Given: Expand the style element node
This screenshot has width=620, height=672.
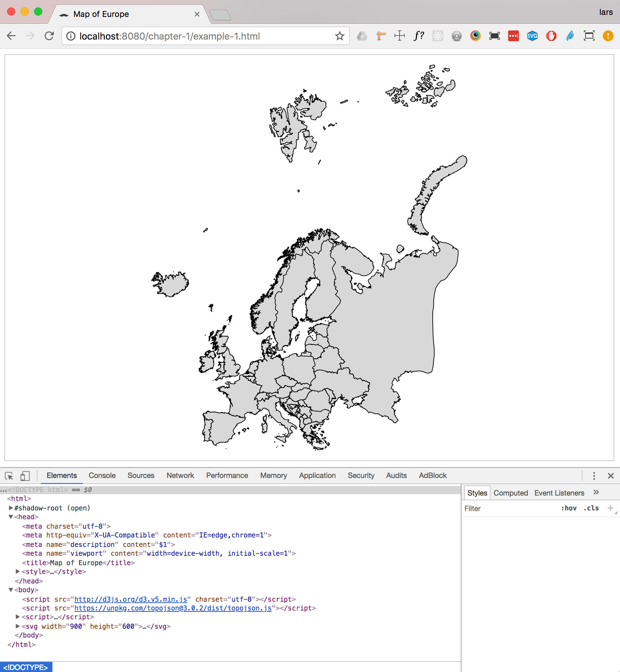Looking at the screenshot, I should click(18, 572).
